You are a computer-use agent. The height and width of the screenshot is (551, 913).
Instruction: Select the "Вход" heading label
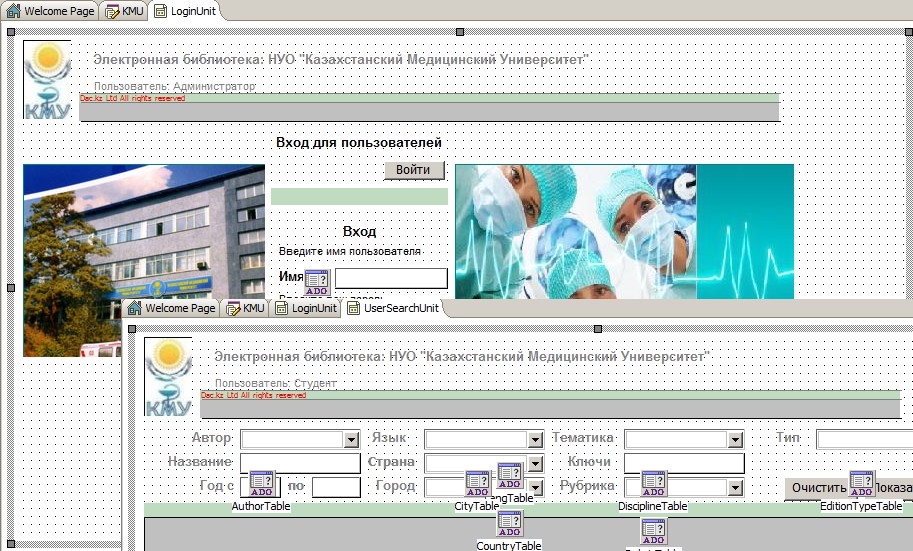[359, 231]
